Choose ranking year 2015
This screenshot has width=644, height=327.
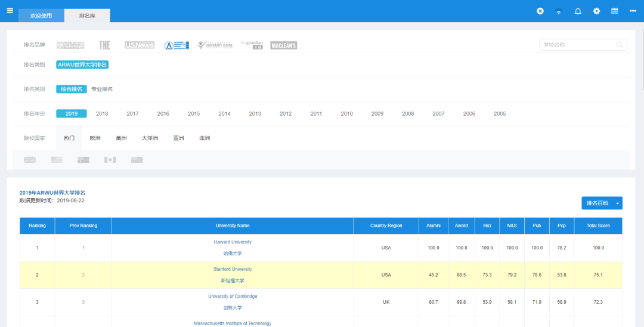[x=194, y=114]
